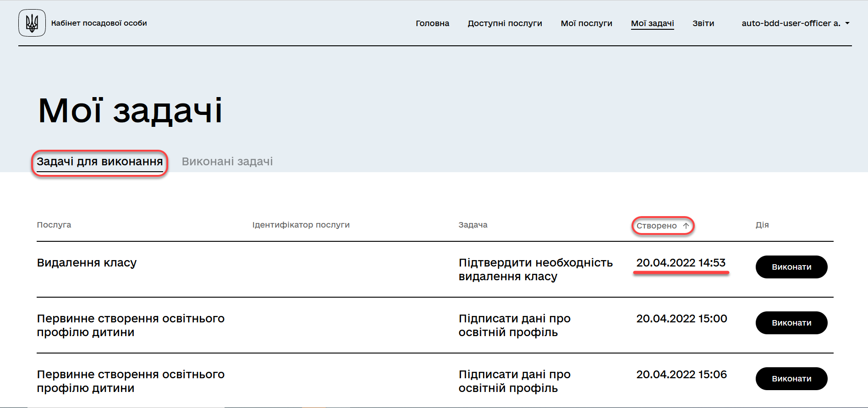
Task: Open Звіти menu item
Action: click(x=703, y=23)
